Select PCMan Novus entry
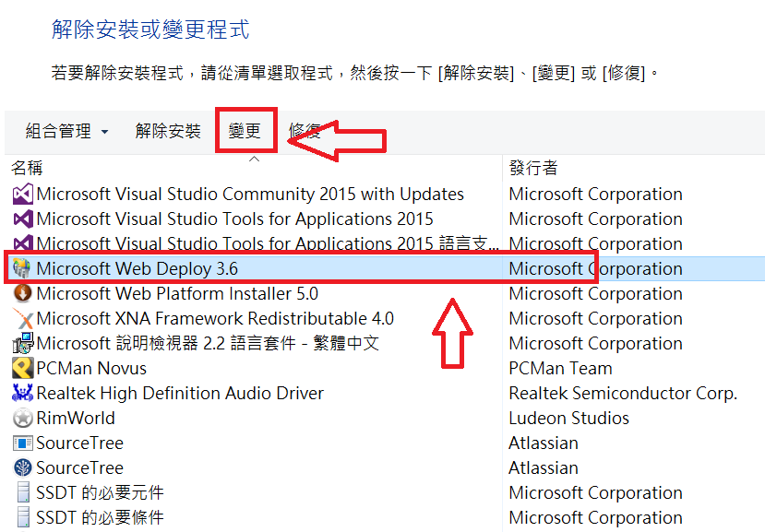765x532 pixels. click(x=91, y=368)
